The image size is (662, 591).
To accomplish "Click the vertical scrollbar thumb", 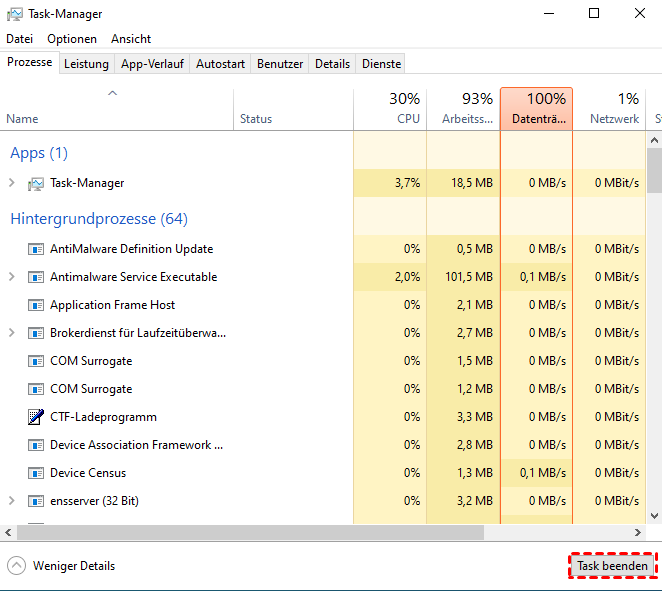I will point(654,170).
